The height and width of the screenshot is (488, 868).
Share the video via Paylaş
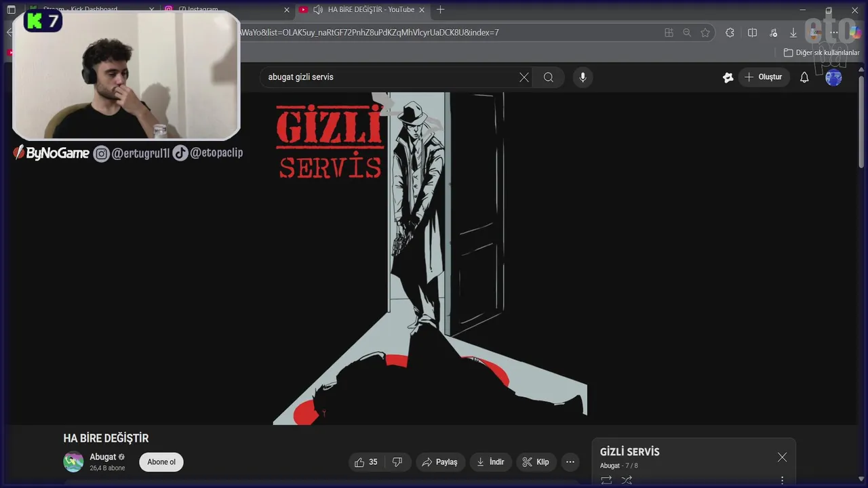click(x=439, y=462)
